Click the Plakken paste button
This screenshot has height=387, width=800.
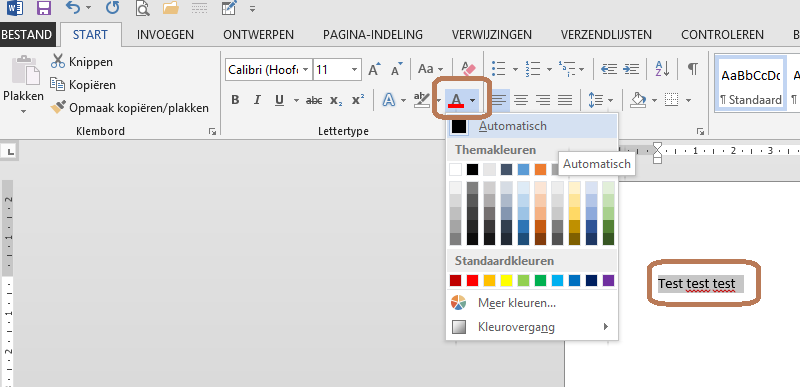tap(23, 78)
